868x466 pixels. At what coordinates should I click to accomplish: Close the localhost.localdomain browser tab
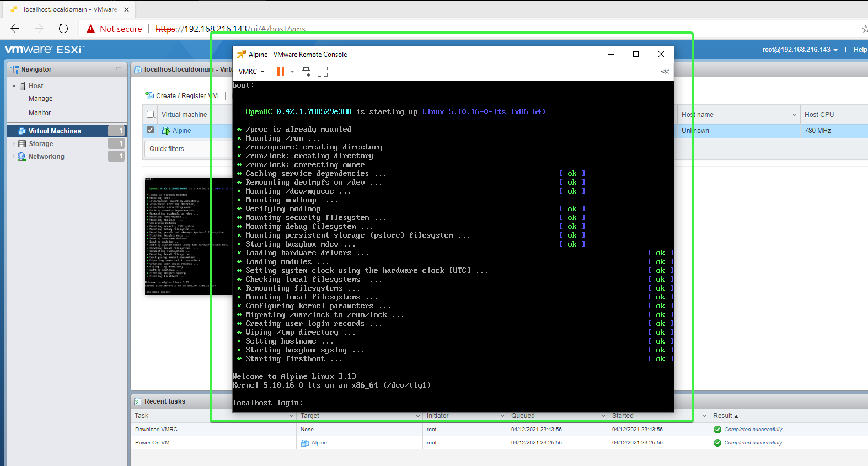click(126, 9)
